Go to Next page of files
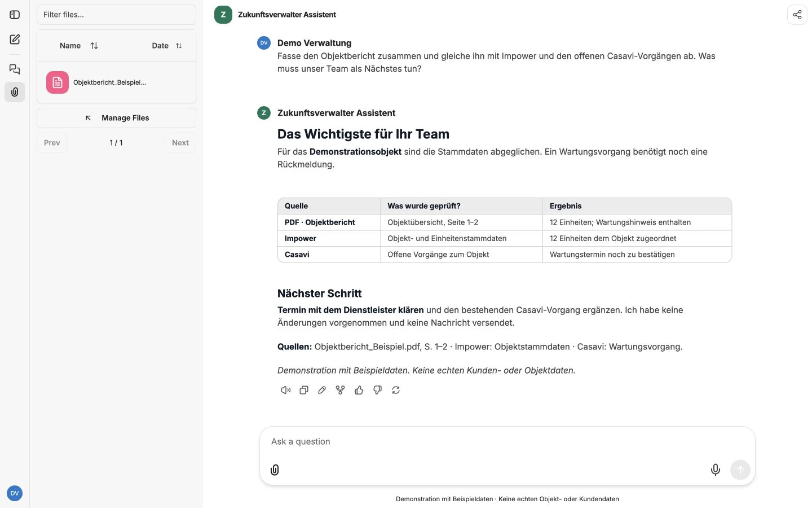 pos(180,143)
